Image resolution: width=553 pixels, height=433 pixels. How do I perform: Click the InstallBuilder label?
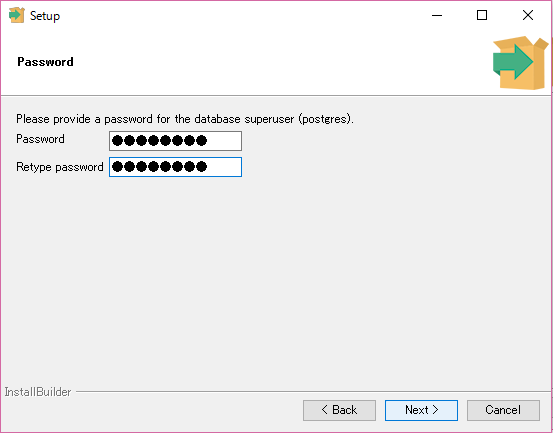tap(38, 392)
